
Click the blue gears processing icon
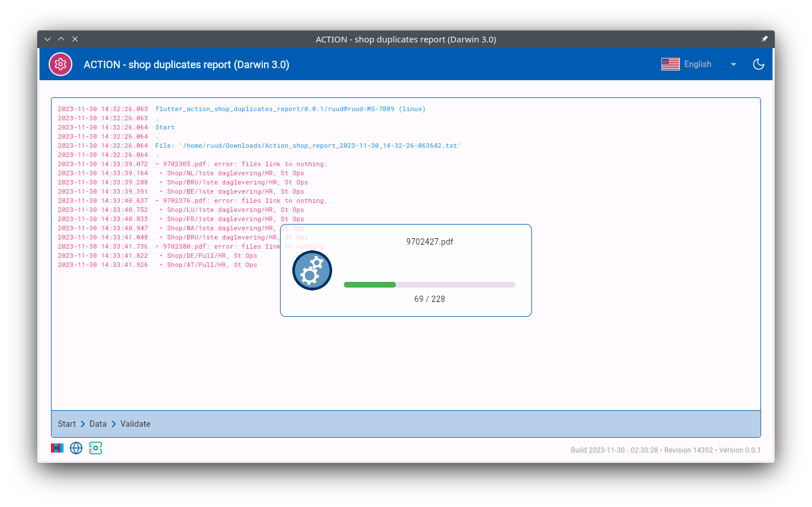click(x=312, y=270)
